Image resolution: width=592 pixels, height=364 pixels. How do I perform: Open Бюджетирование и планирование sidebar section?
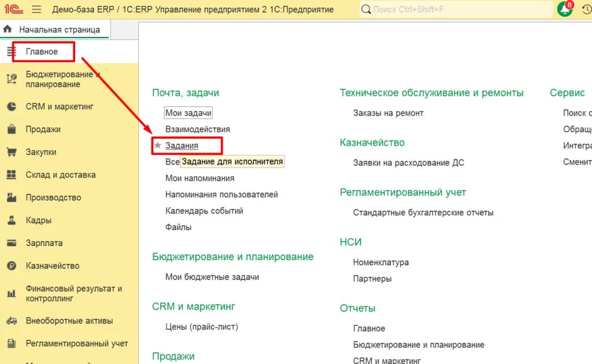tap(62, 79)
